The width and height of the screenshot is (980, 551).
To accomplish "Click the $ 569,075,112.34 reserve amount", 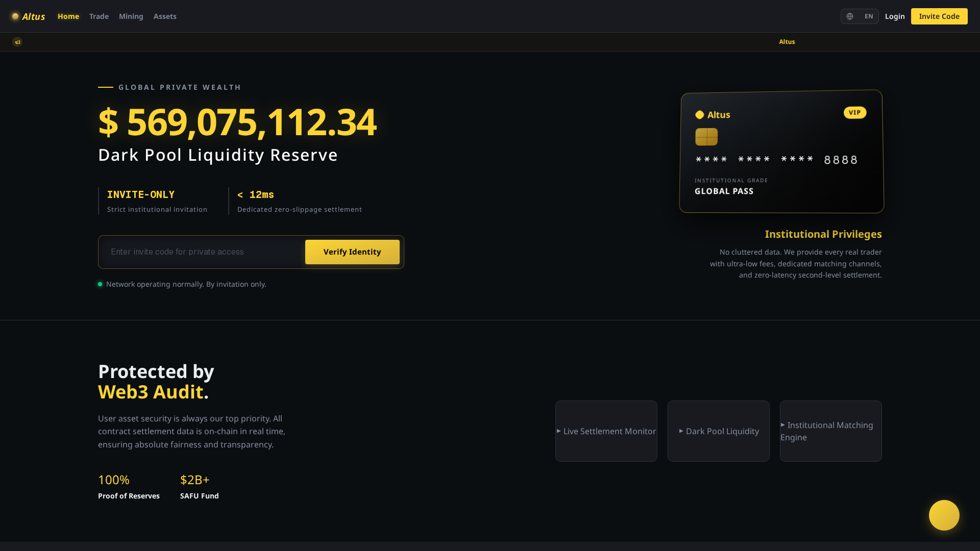I will [237, 122].
